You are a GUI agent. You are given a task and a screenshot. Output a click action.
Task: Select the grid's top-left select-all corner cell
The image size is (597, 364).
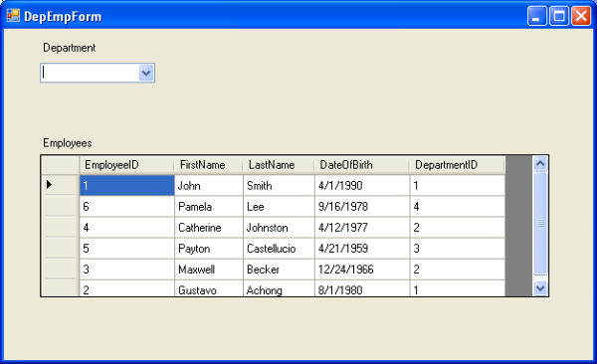tap(60, 165)
